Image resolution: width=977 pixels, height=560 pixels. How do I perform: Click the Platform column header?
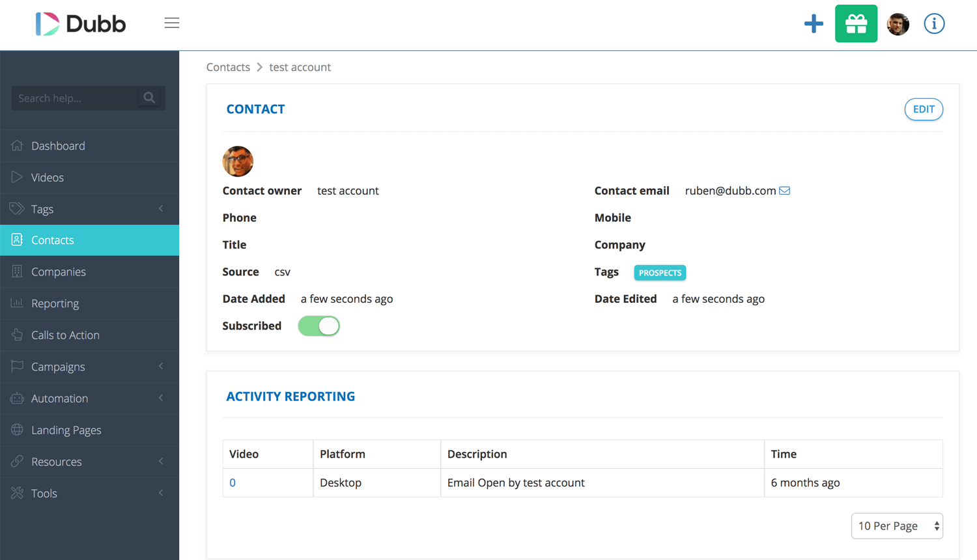point(376,454)
